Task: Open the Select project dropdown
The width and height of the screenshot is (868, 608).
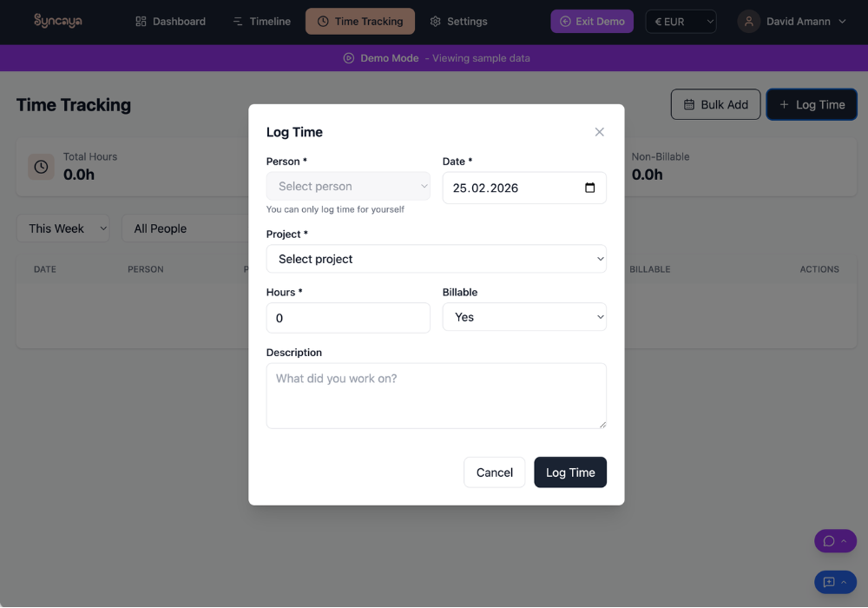Action: (x=436, y=259)
